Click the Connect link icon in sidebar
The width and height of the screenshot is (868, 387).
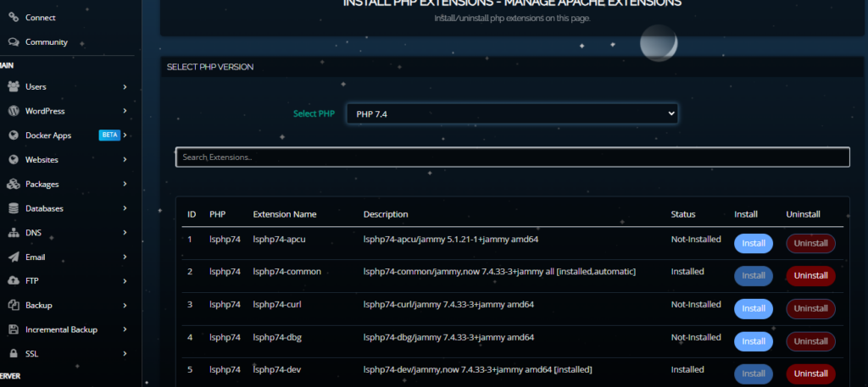coord(14,18)
